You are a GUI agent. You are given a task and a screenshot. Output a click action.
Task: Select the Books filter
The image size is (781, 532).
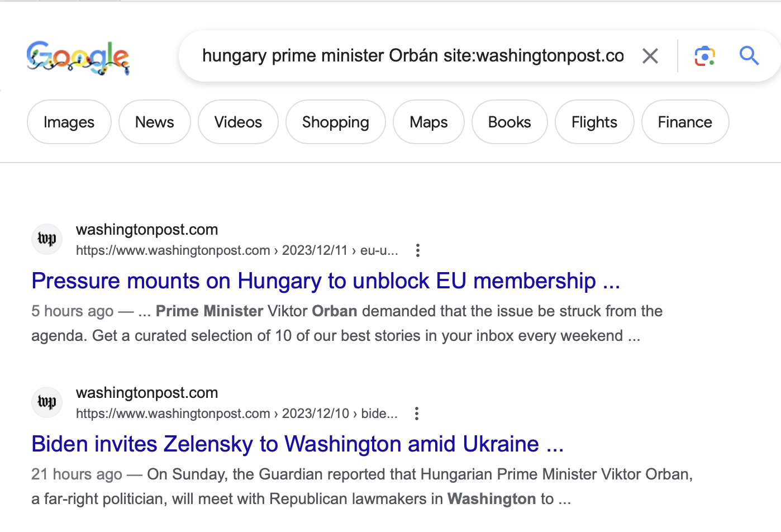[x=509, y=122]
